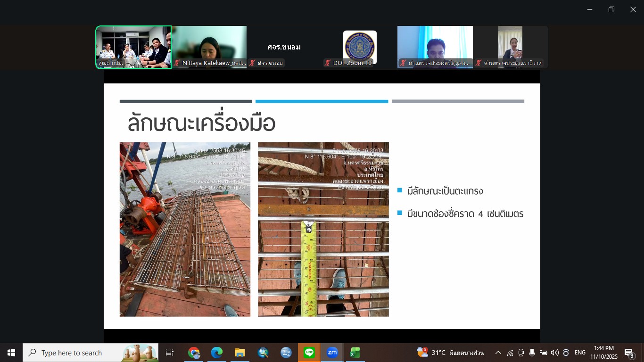
Task: Click the microphone icon in system tray
Action: click(x=532, y=353)
